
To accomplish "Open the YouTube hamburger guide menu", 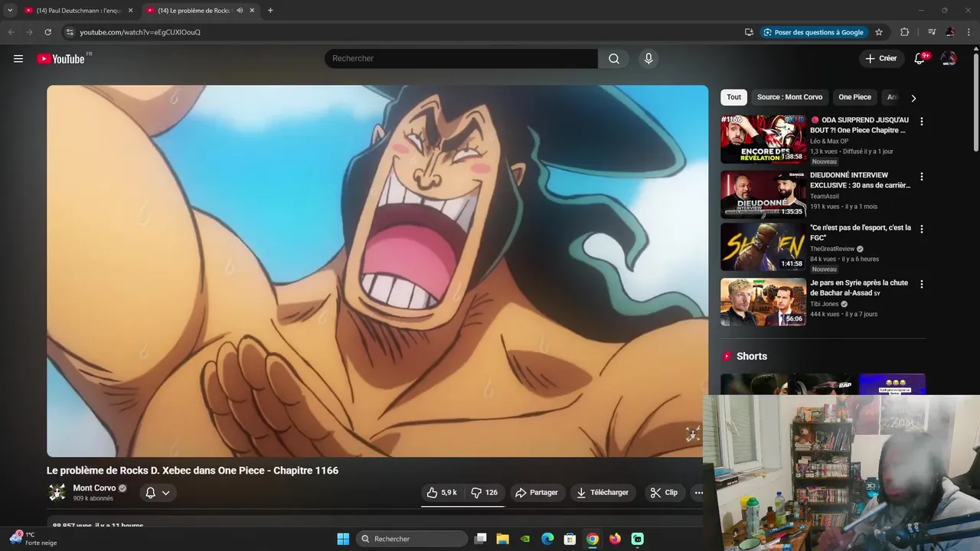I will pyautogui.click(x=18, y=59).
